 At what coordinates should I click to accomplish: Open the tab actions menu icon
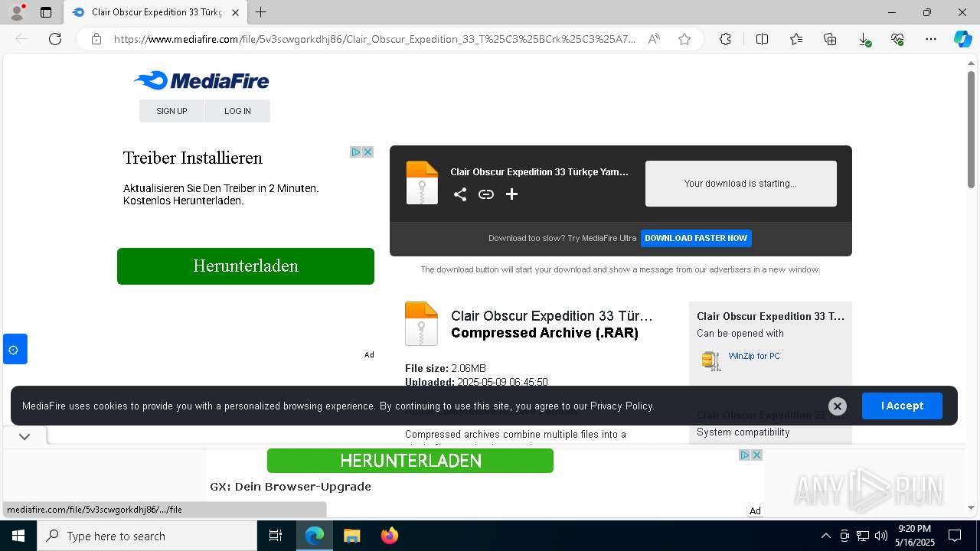[x=46, y=12]
